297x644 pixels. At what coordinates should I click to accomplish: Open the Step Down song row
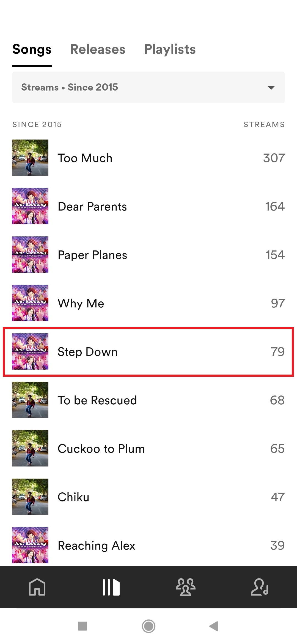click(x=148, y=351)
